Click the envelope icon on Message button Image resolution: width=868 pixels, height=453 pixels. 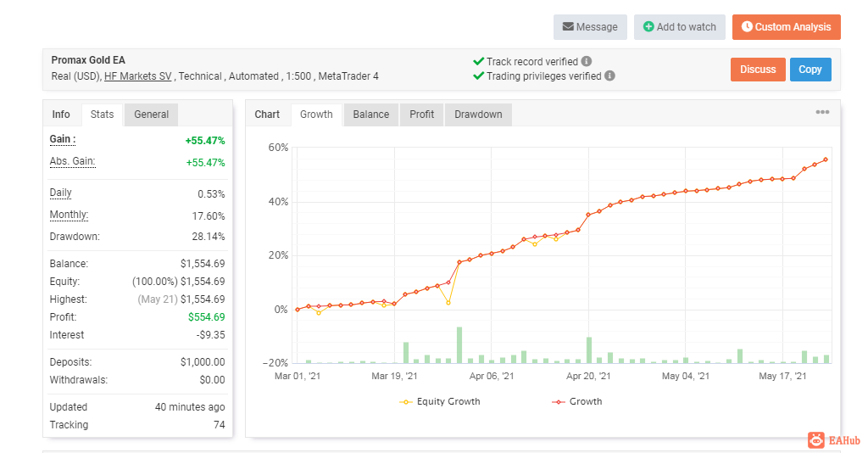click(x=568, y=27)
